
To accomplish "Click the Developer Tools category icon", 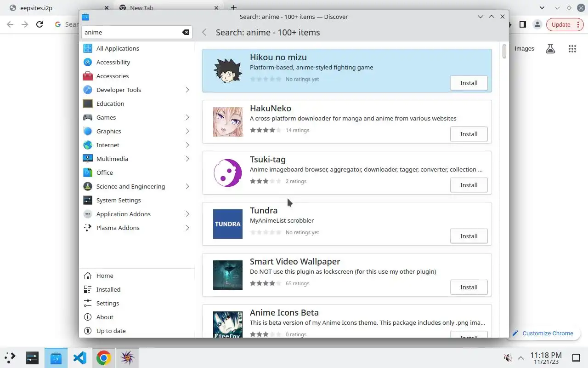I will tap(88, 90).
